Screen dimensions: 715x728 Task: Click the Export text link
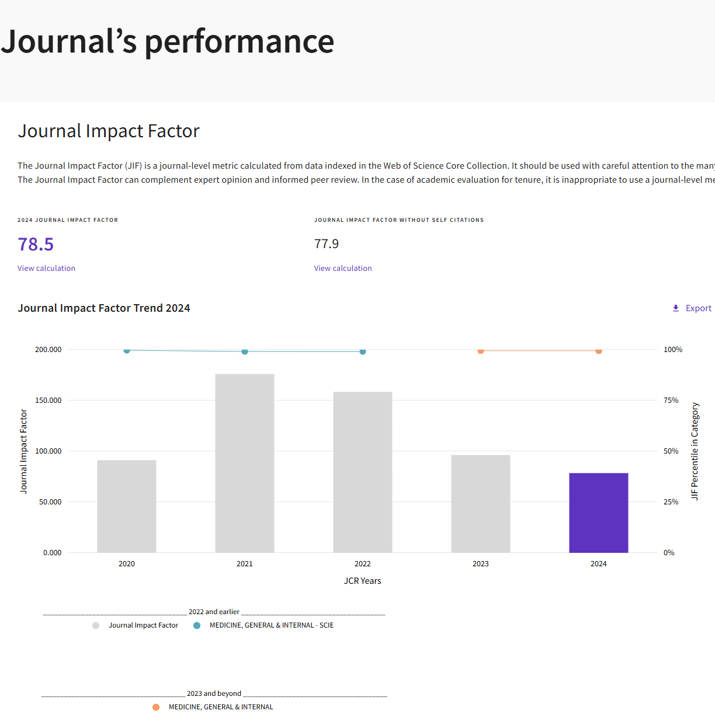(x=698, y=308)
